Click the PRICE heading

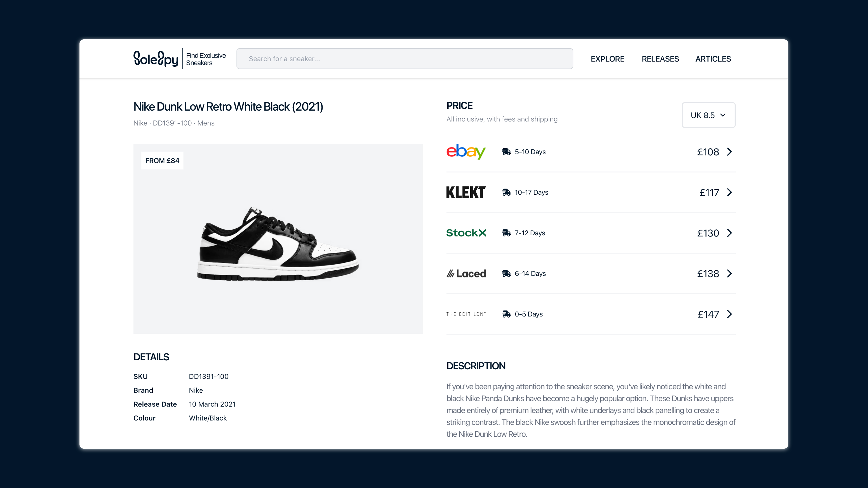click(459, 106)
